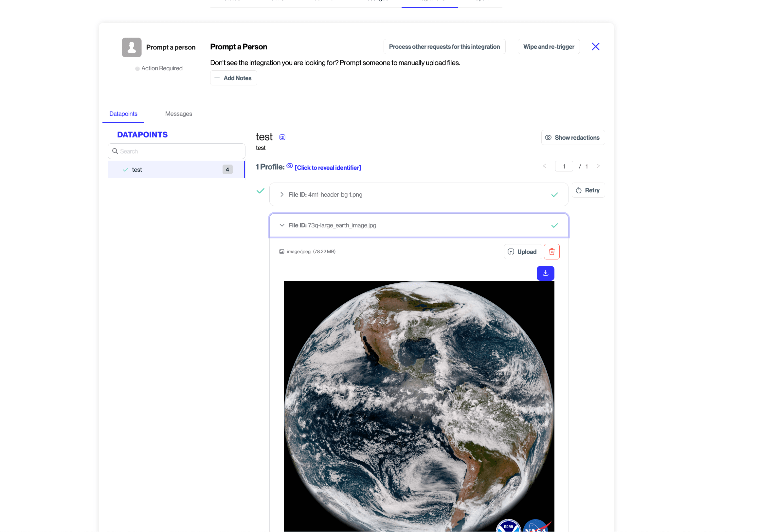Click the checkmark on 4m1-header-bg-1.png row

[x=554, y=195]
